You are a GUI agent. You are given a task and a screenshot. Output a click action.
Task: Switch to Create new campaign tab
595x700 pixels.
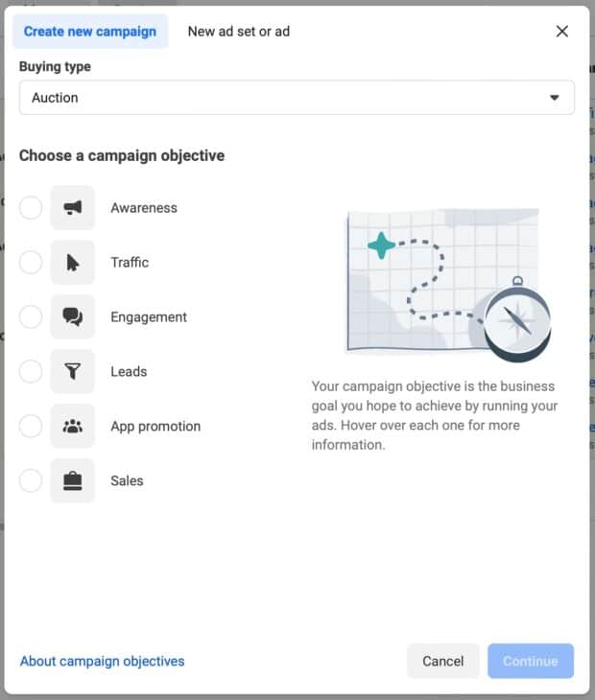pyautogui.click(x=90, y=32)
